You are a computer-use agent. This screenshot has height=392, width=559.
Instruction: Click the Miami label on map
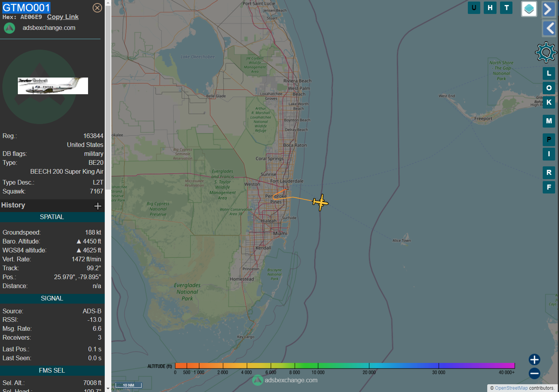coord(280,233)
